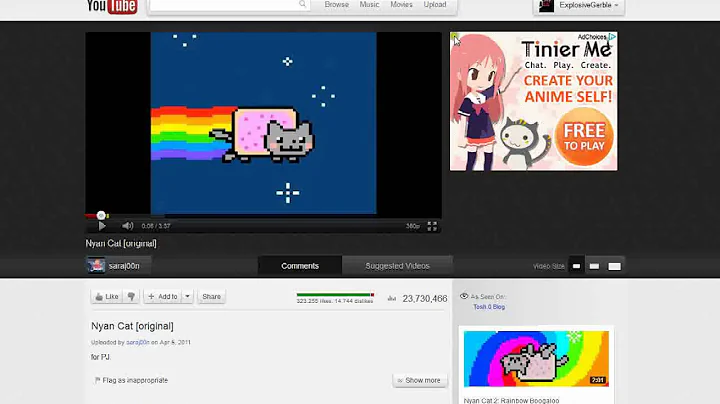
Task: Play the Nyan Cat video
Action: [x=102, y=226]
